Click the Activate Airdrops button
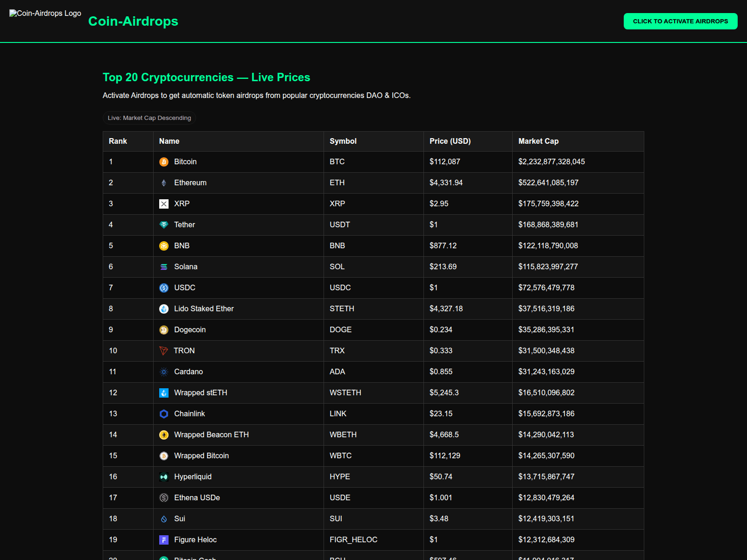The image size is (747, 560). (680, 21)
